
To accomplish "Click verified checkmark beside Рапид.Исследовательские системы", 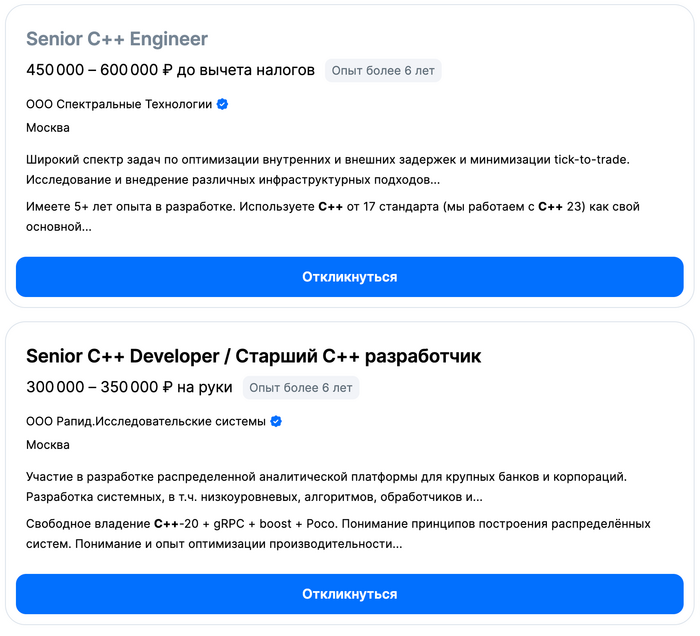I will (276, 421).
